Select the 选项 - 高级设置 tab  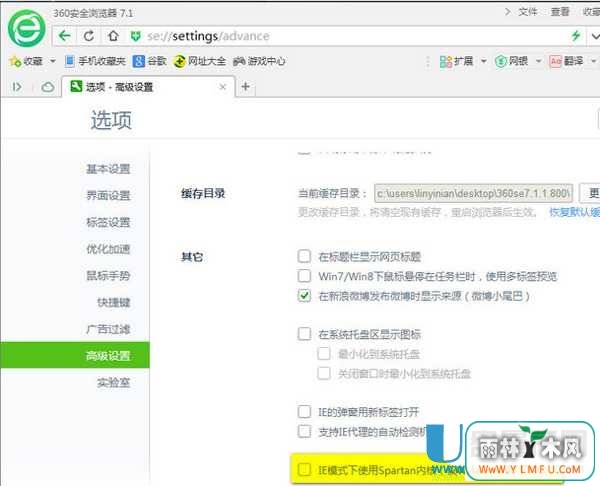pos(148,87)
